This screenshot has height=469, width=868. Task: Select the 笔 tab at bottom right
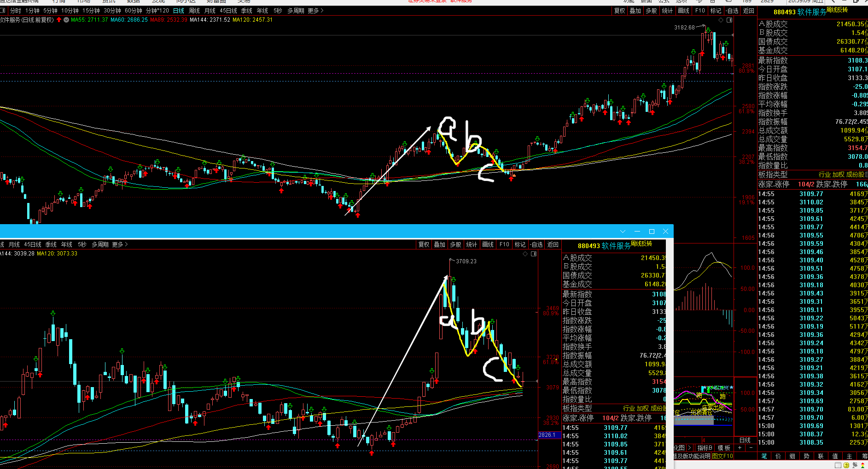pos(764,456)
